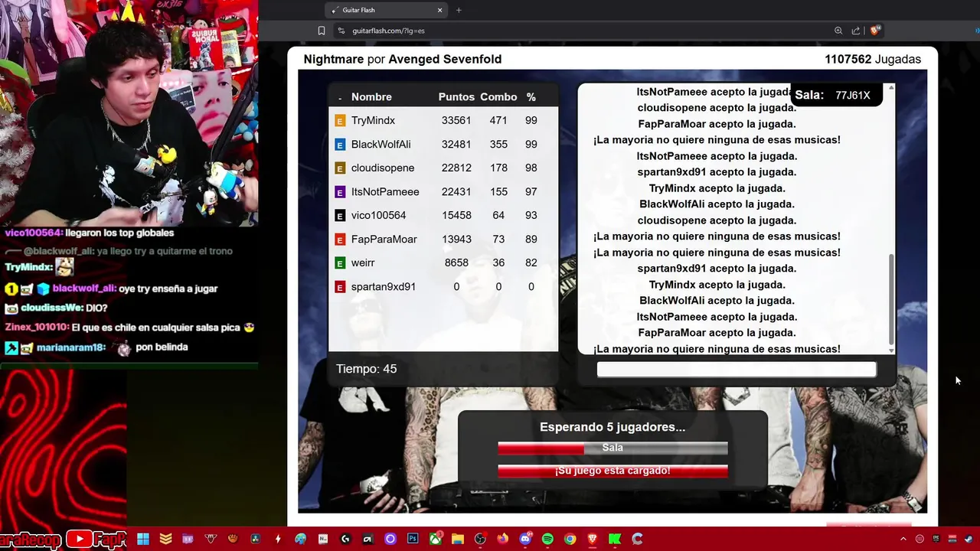This screenshot has width=980, height=551.
Task: Click the Nombre column header
Action: pyautogui.click(x=371, y=97)
